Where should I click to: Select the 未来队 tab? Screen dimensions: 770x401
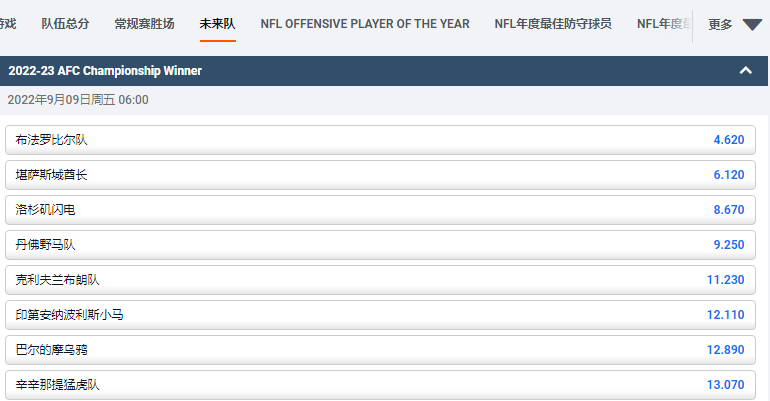(x=217, y=24)
